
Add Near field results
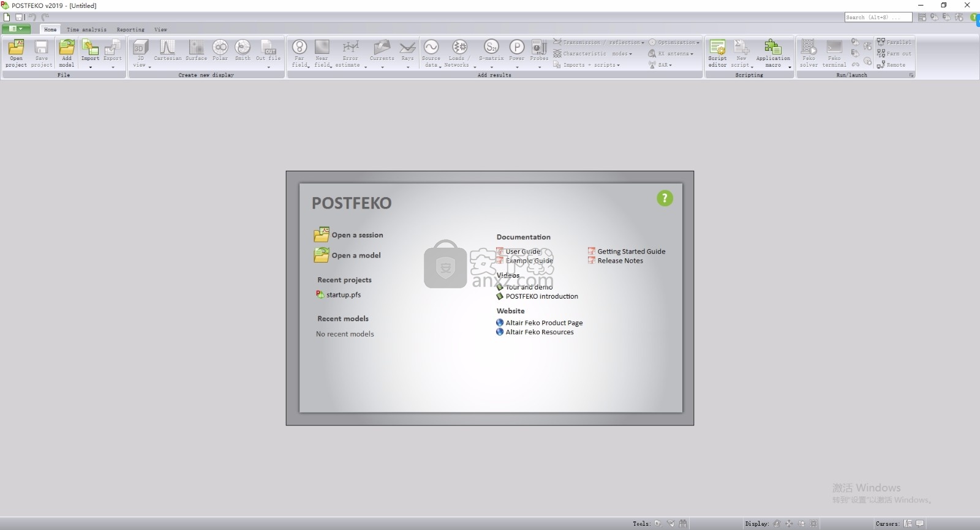point(322,54)
